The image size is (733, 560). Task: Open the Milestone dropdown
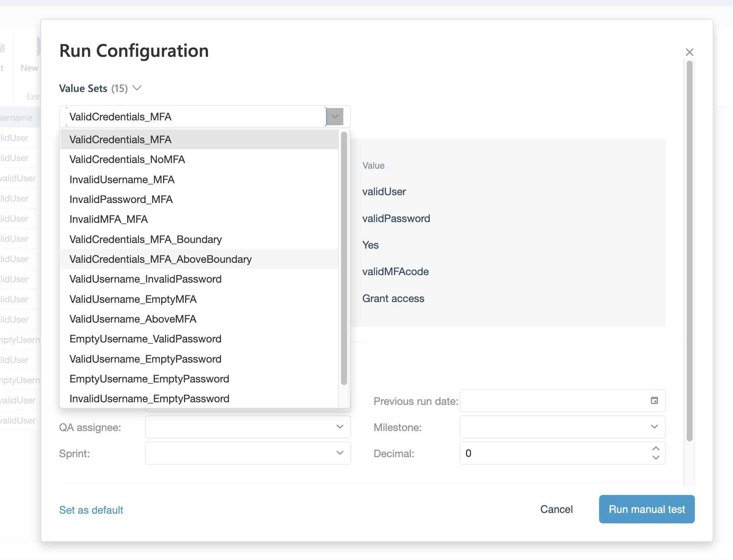(x=654, y=427)
